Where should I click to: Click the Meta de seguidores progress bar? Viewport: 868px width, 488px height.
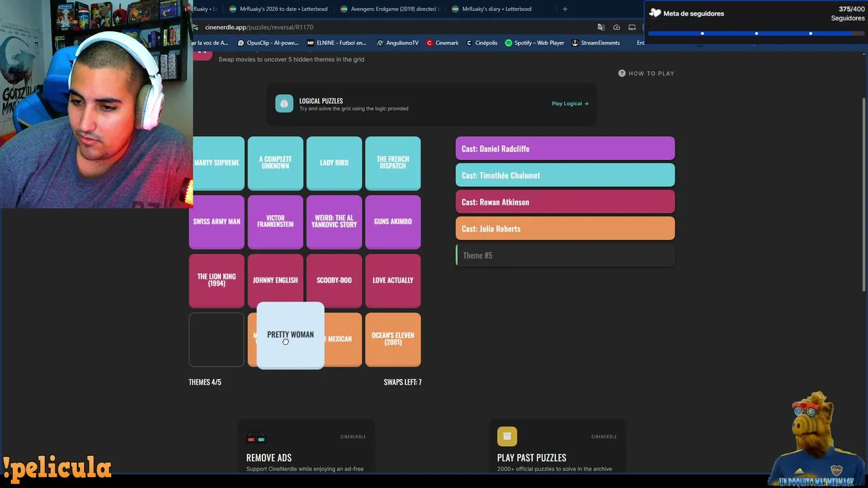tap(756, 33)
